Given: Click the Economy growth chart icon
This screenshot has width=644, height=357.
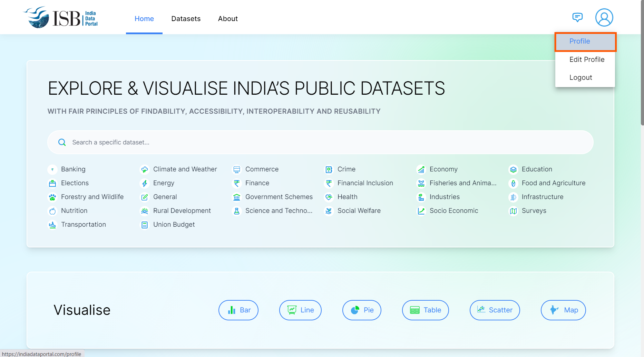Looking at the screenshot, I should point(421,169).
